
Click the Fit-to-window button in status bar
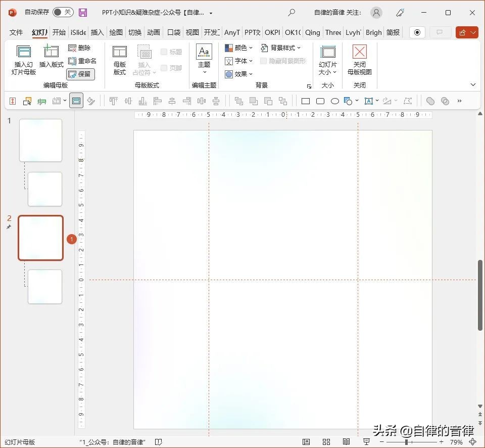tap(472, 441)
